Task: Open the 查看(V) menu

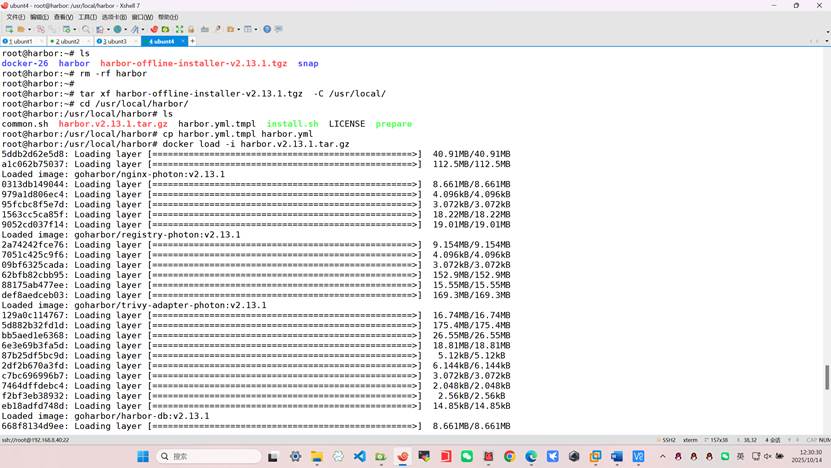Action: click(x=63, y=17)
